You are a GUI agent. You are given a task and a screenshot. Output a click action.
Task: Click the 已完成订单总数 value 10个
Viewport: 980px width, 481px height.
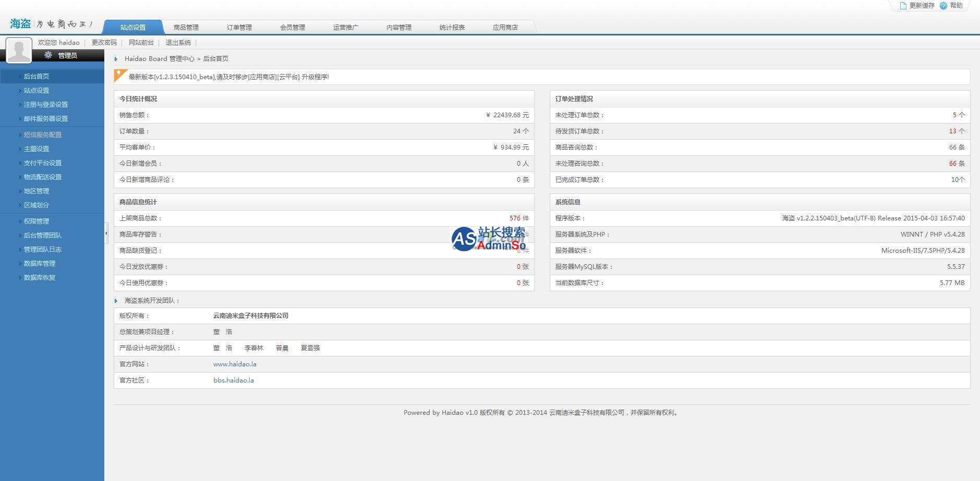coord(958,180)
